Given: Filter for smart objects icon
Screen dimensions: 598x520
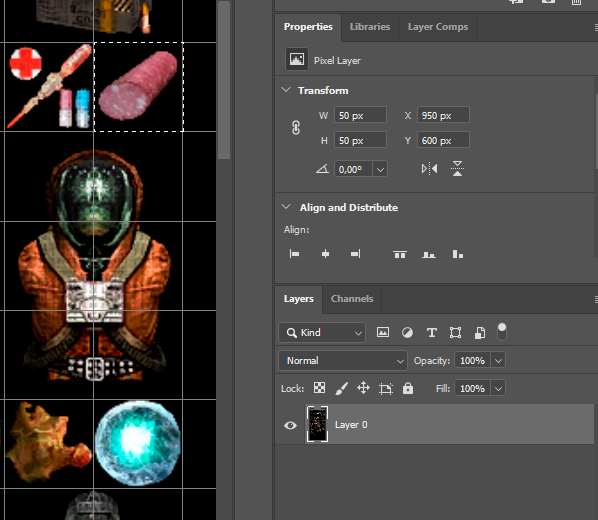Looking at the screenshot, I should (x=480, y=333).
